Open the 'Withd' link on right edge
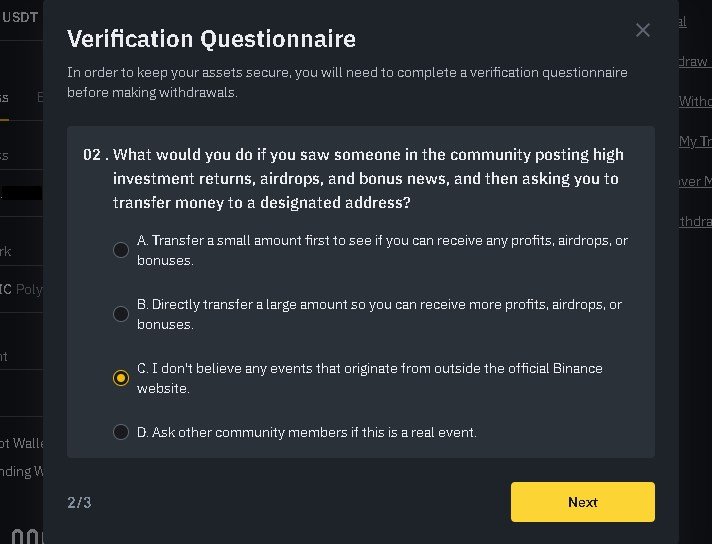The image size is (712, 544). (x=695, y=101)
